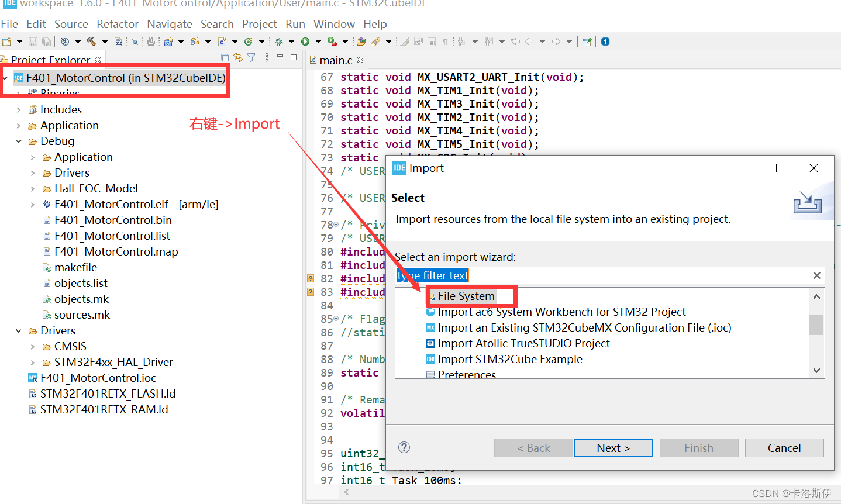Click the green Run button icon
Image resolution: width=841 pixels, height=504 pixels.
tap(305, 42)
